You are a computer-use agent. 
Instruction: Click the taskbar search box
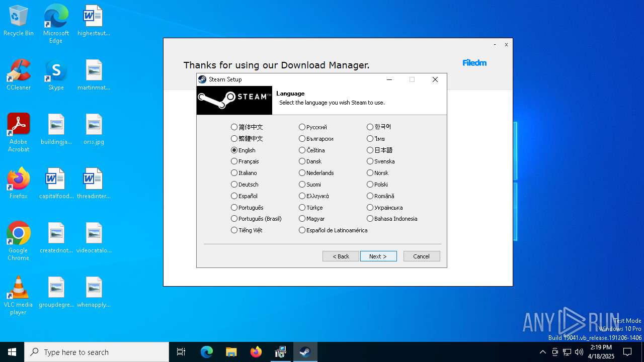[x=97, y=352]
